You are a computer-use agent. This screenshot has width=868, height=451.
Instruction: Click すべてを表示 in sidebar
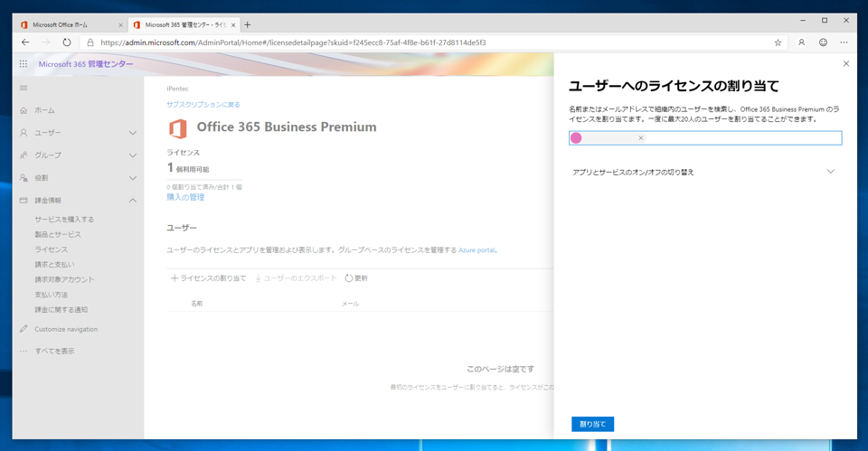pyautogui.click(x=54, y=351)
